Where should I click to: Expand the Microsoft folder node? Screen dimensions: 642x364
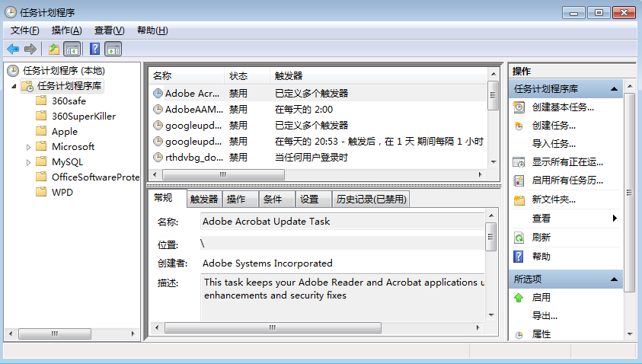[28, 146]
